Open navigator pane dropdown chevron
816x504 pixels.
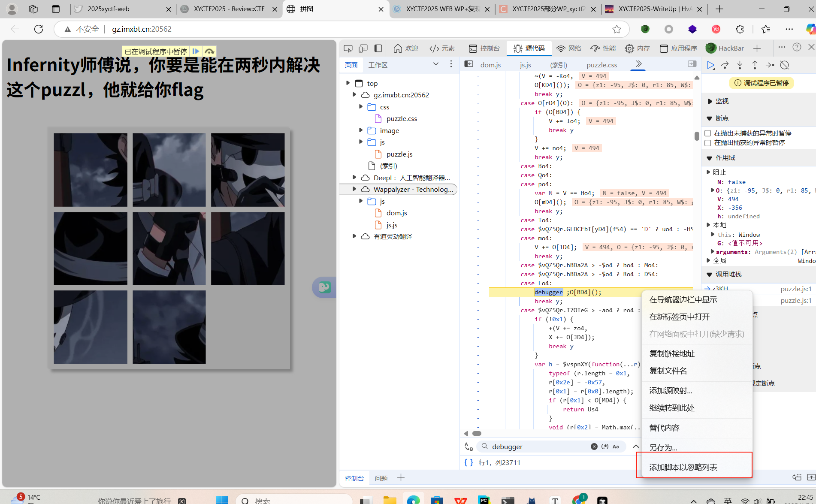click(x=436, y=64)
